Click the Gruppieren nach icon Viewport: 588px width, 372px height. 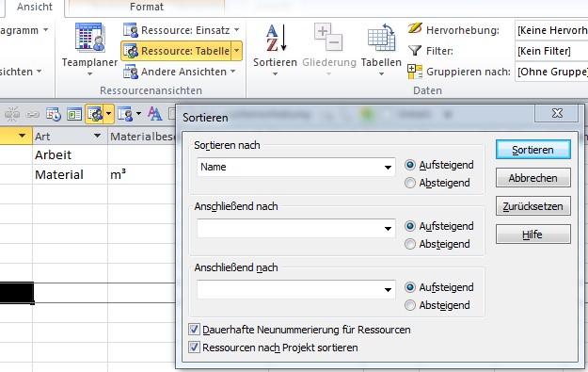point(415,72)
